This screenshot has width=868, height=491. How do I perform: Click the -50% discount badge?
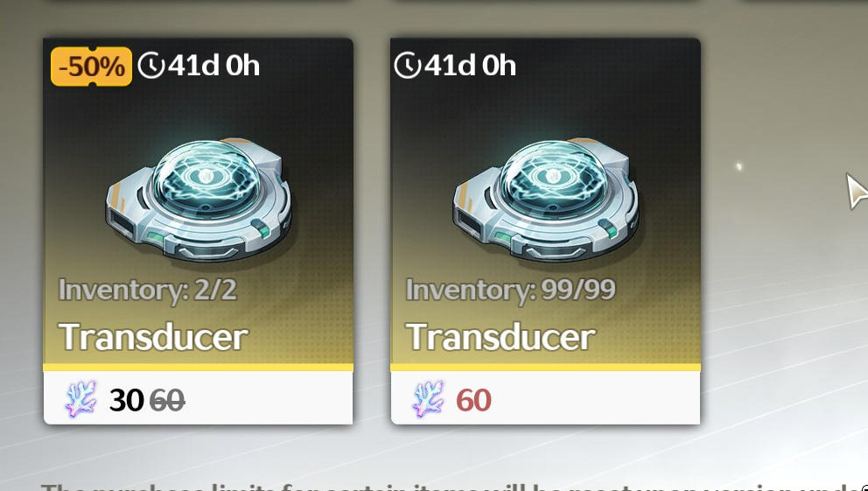[91, 67]
